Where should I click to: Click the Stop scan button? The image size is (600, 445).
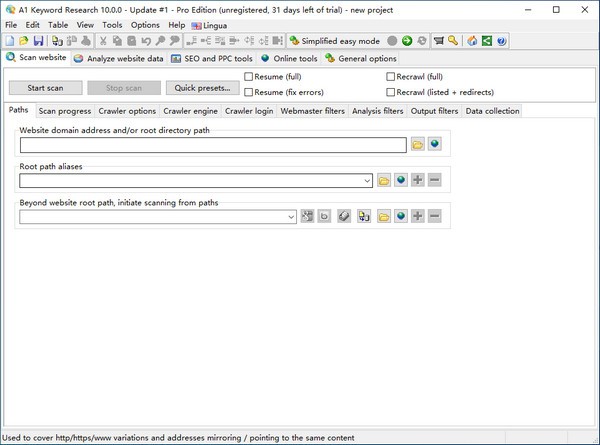coord(124,88)
